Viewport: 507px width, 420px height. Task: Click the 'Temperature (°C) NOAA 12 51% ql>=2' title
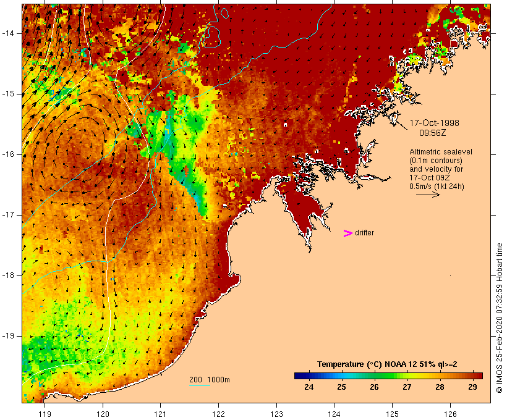pos(387,364)
